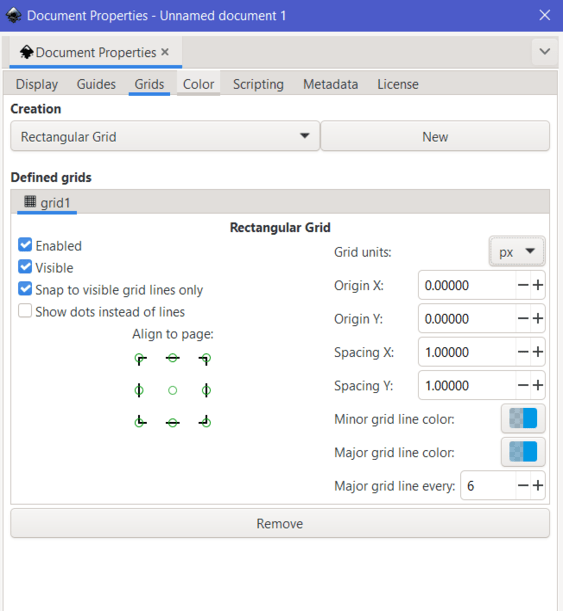The width and height of the screenshot is (563, 611).
Task: Increase Spacing X with the plus button
Action: pos(538,352)
